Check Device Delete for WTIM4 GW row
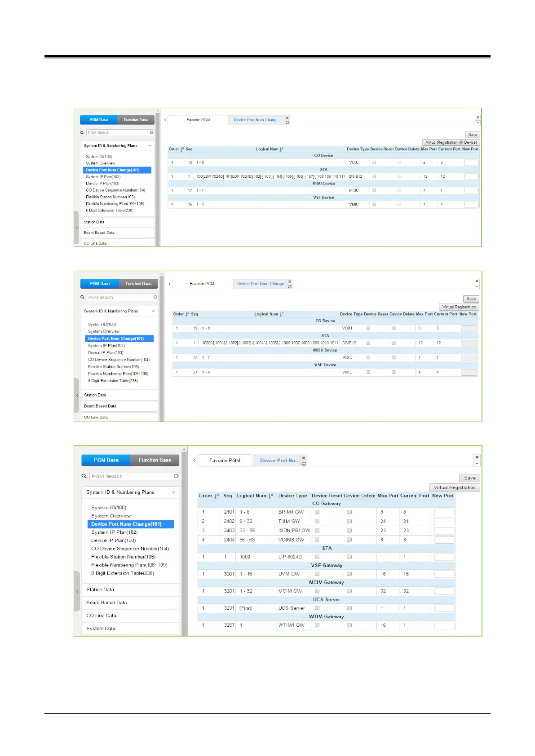Viewport: 535px width, 756px height. click(349, 625)
